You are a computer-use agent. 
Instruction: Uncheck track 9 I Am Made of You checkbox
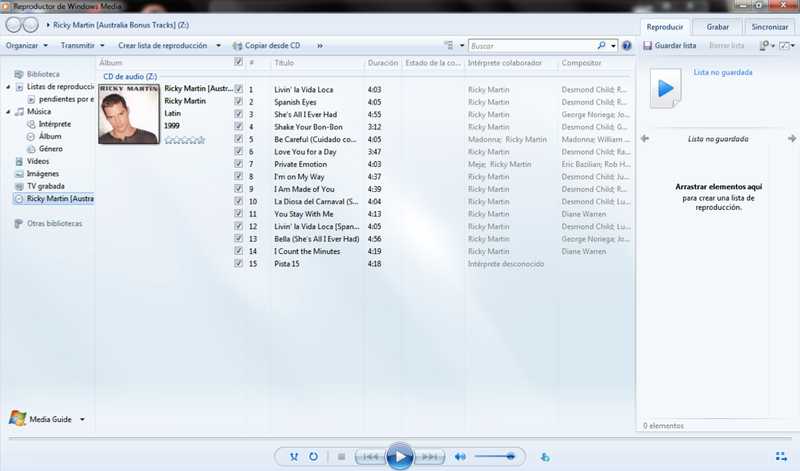coord(238,188)
